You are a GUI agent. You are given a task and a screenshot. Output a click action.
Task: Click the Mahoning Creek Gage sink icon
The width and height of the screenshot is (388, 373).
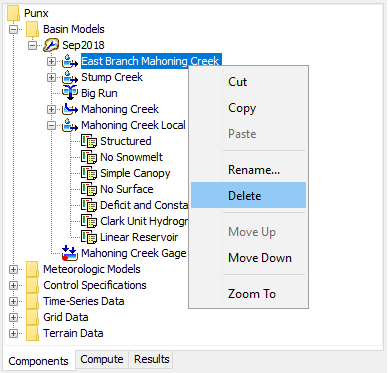click(x=70, y=253)
